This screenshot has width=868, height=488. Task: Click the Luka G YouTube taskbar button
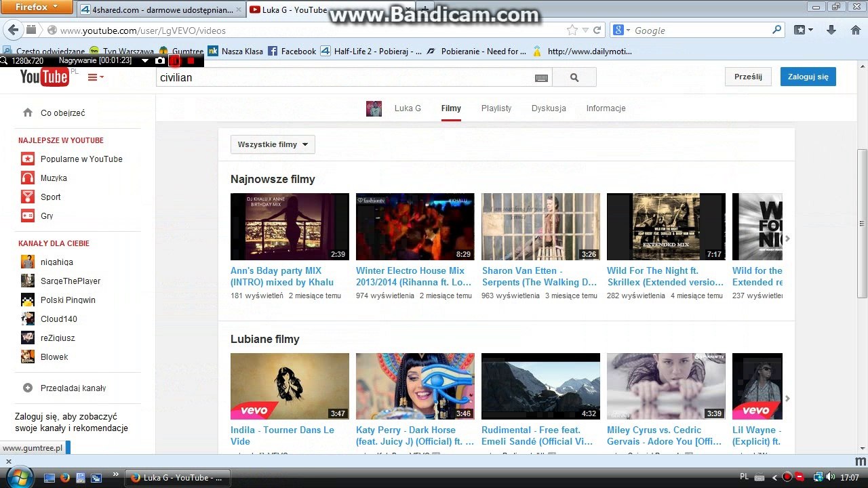coord(179,477)
